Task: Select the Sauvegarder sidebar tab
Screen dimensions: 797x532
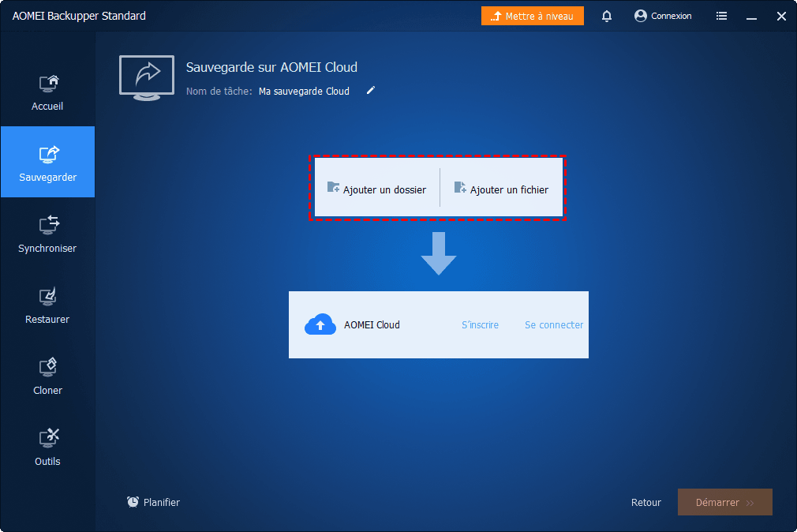Action: tap(48, 163)
